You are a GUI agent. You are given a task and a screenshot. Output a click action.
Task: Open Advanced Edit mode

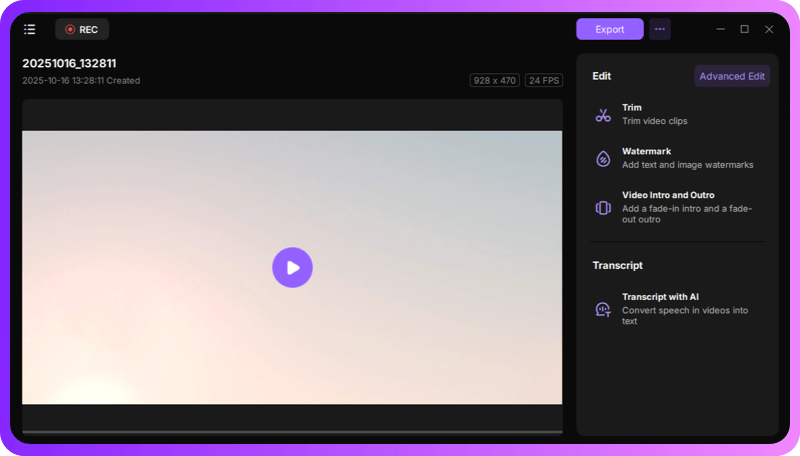(732, 76)
